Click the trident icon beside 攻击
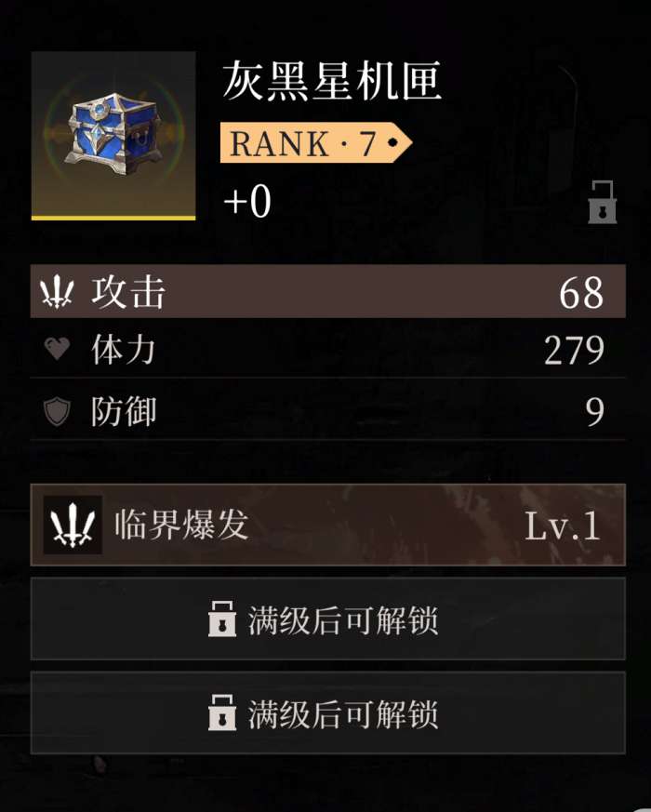Viewport: 651px width, 812px height. (x=57, y=292)
